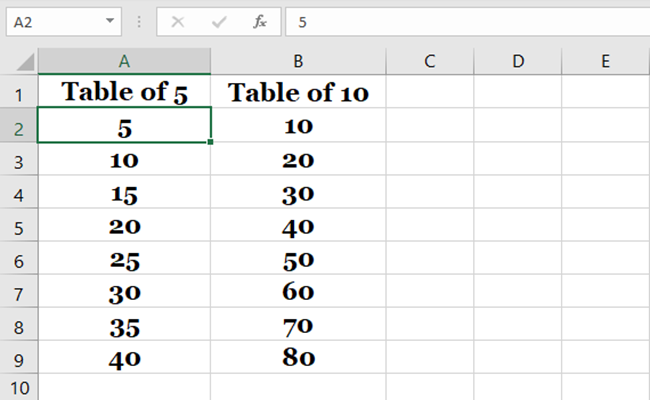Select row 10 header
The width and height of the screenshot is (650, 400).
[x=19, y=387]
